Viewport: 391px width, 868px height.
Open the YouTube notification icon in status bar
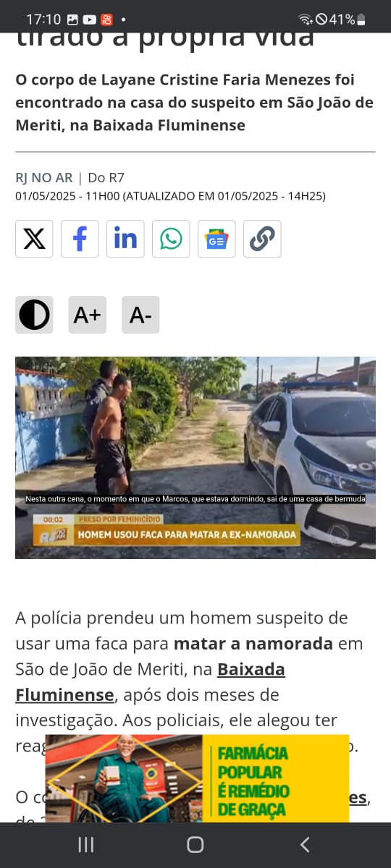tap(90, 20)
